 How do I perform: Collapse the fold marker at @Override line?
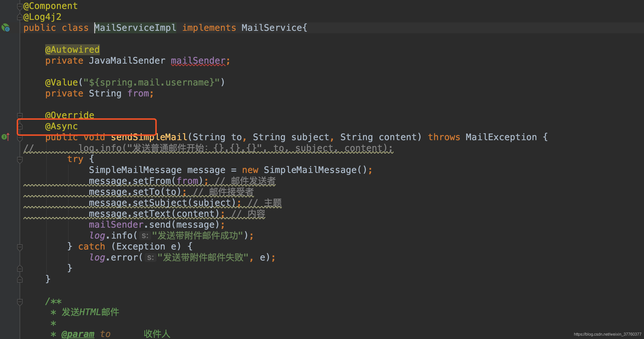click(20, 115)
